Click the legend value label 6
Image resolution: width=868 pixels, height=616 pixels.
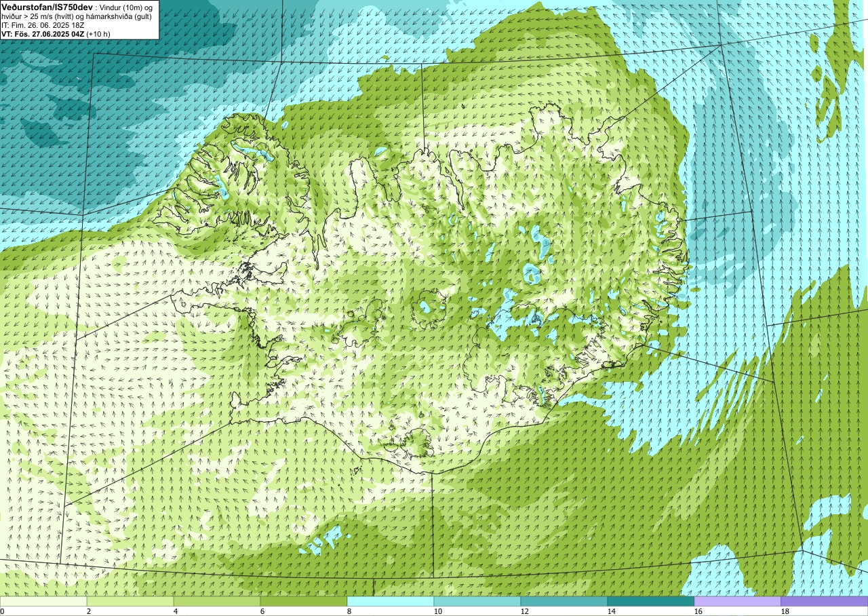(x=262, y=611)
